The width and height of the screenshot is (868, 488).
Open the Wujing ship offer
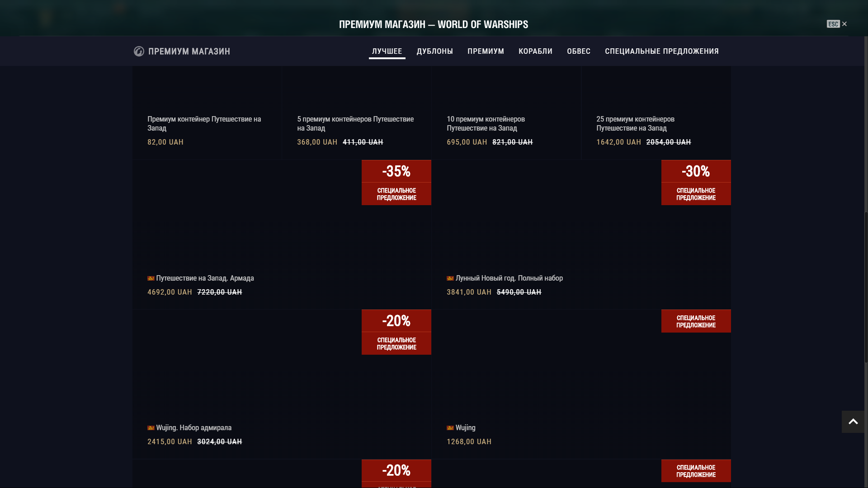click(x=581, y=384)
